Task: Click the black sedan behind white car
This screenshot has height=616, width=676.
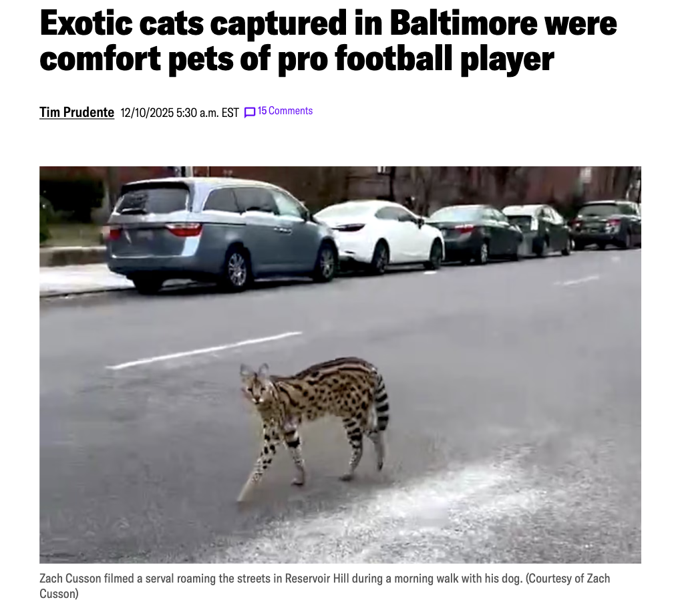Action: (475, 234)
